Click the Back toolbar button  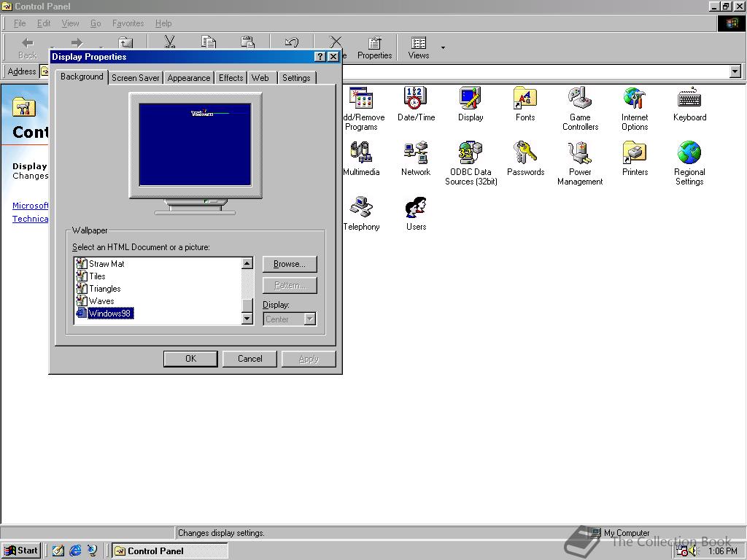tap(27, 48)
